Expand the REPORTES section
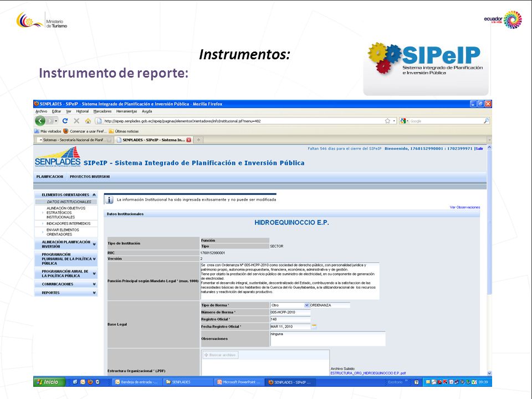Screen dimensions: 532x399 coord(66,293)
